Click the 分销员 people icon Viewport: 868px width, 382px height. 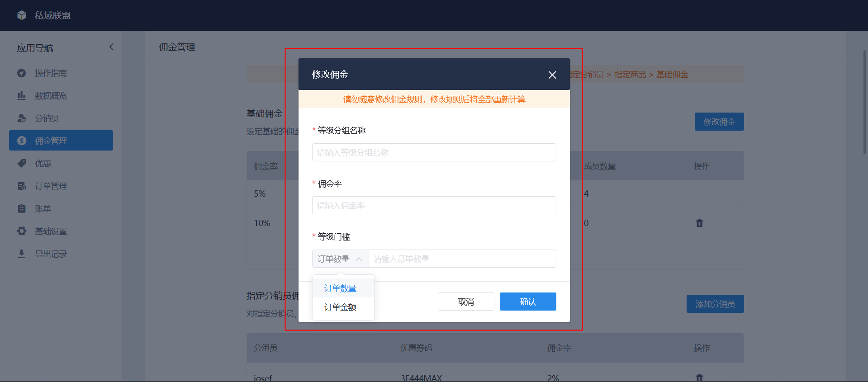[22, 118]
